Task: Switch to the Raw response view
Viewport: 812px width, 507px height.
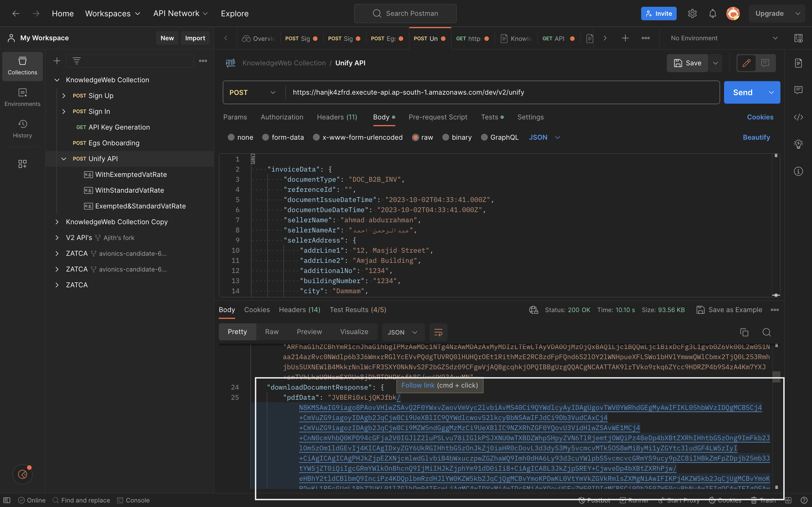Action: point(272,332)
